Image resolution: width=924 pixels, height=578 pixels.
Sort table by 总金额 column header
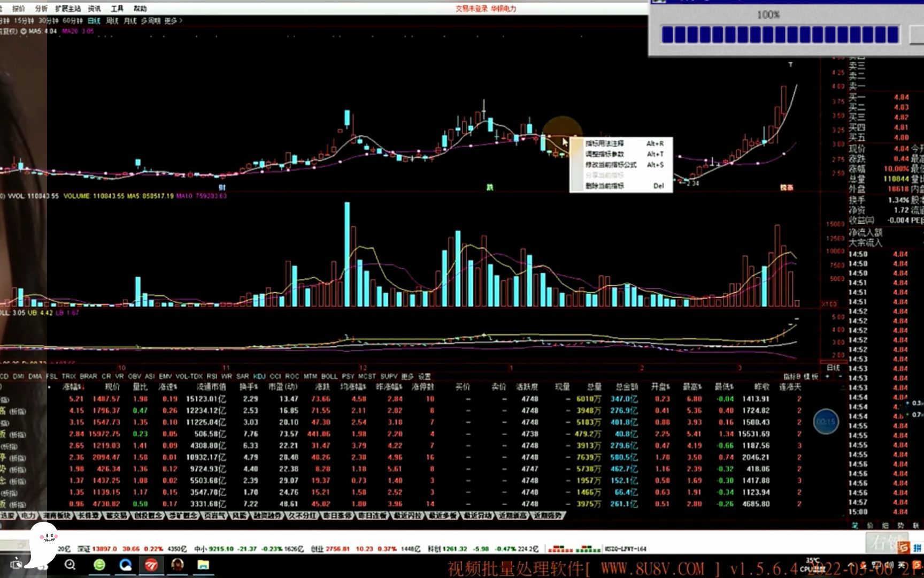point(627,386)
